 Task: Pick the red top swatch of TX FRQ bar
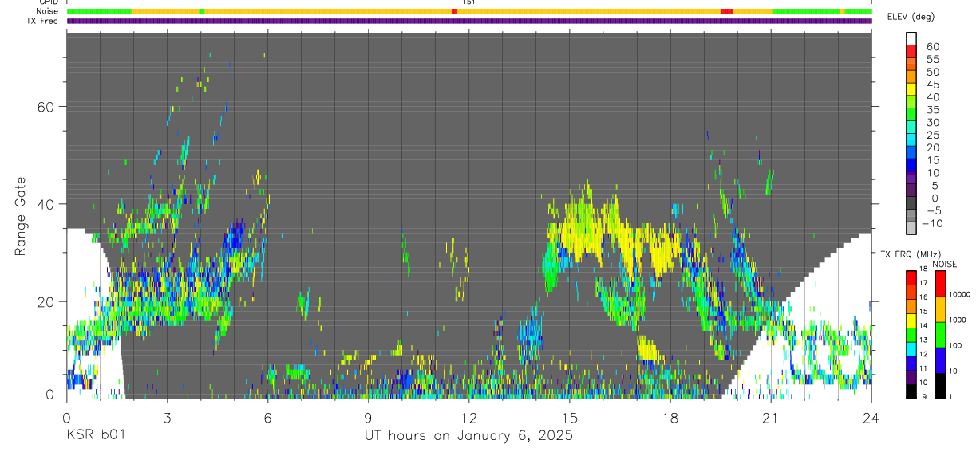pyautogui.click(x=911, y=276)
